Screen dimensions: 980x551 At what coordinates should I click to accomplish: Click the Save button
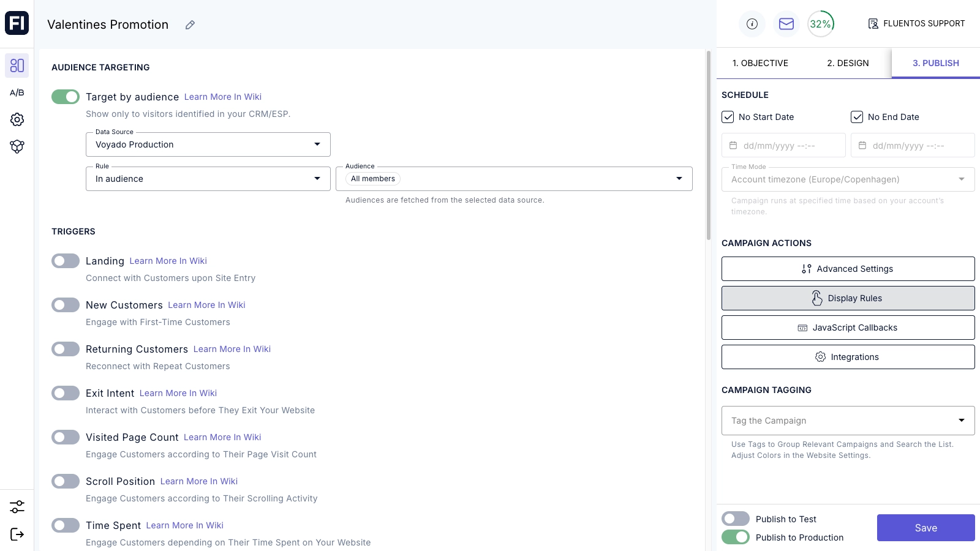coord(926,528)
